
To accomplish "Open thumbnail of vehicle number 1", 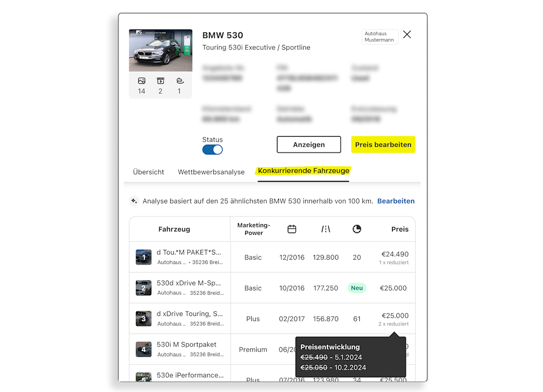I will (x=143, y=257).
